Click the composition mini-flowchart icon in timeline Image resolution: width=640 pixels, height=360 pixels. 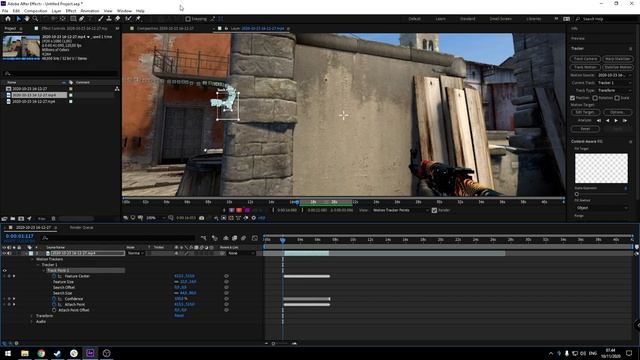204,238
